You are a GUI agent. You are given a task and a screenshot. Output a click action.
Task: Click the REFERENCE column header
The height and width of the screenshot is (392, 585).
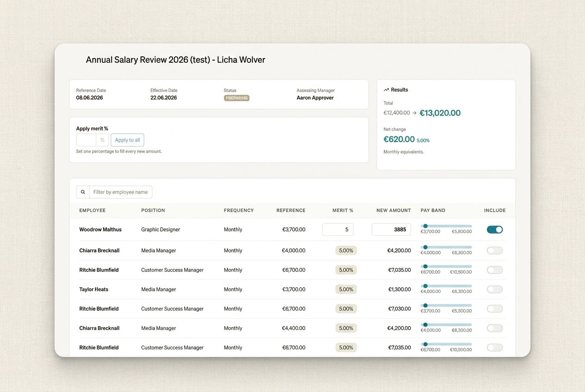point(291,210)
